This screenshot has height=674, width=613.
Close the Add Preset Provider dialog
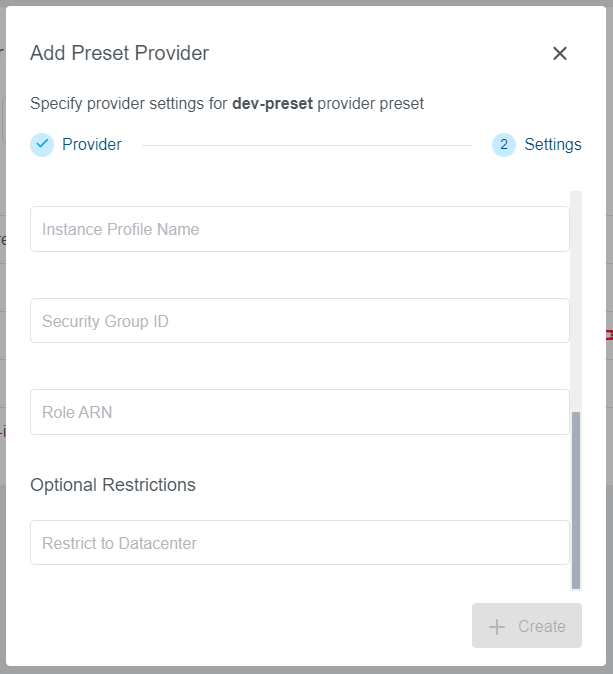[560, 54]
